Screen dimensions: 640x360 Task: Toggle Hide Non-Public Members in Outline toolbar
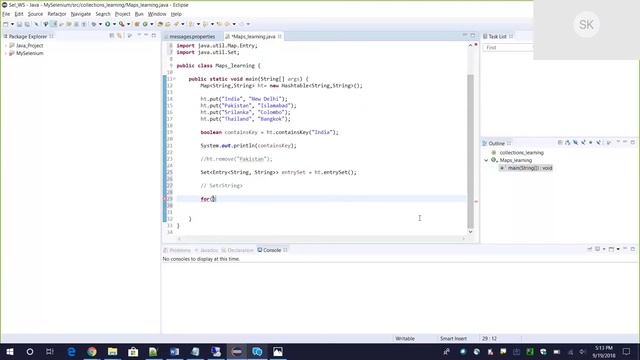591,142
